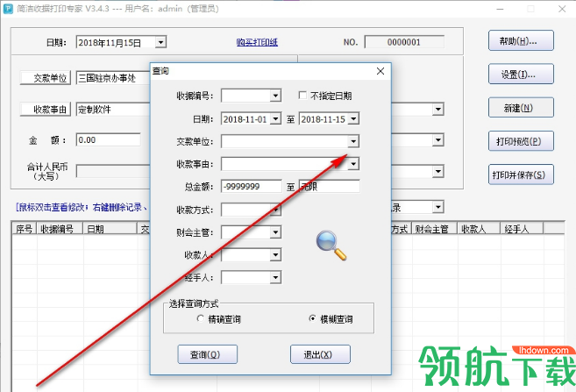
Task: Open the 收款人 dropdown in query dialog
Action: pyautogui.click(x=275, y=255)
